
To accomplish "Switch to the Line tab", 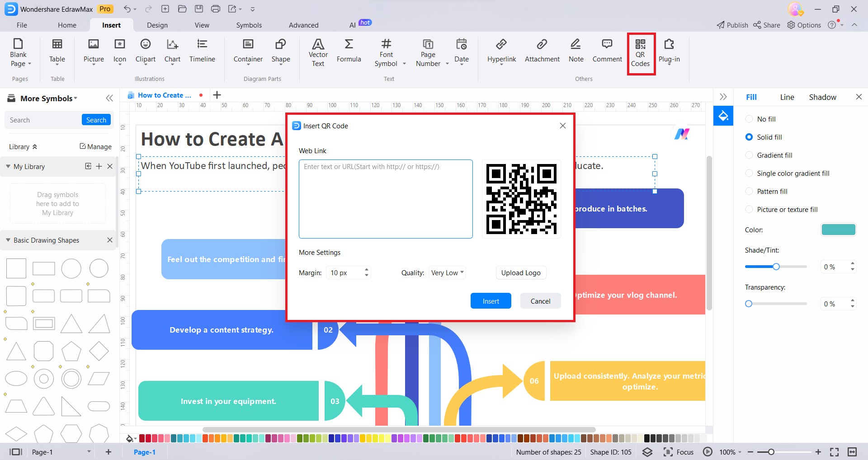I will pyautogui.click(x=787, y=97).
